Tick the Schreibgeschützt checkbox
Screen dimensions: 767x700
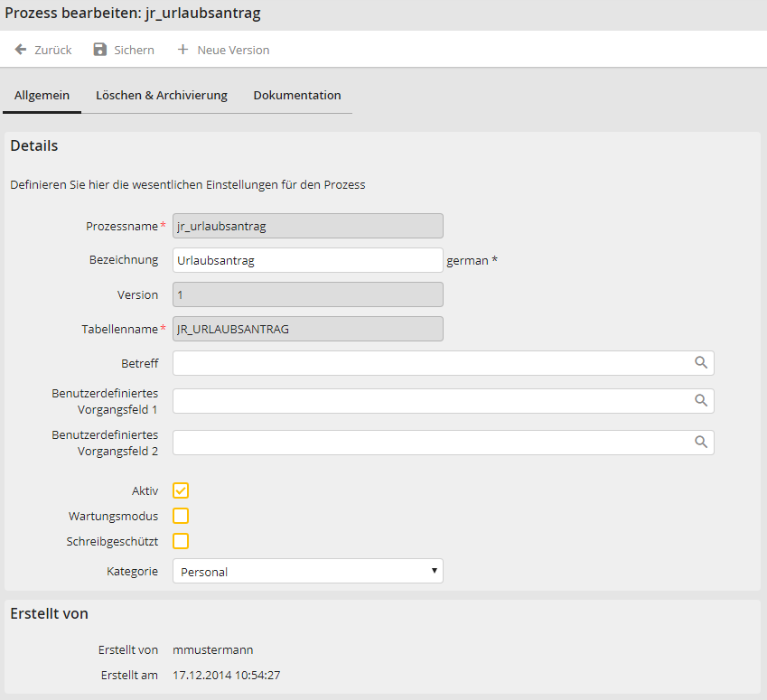click(181, 541)
